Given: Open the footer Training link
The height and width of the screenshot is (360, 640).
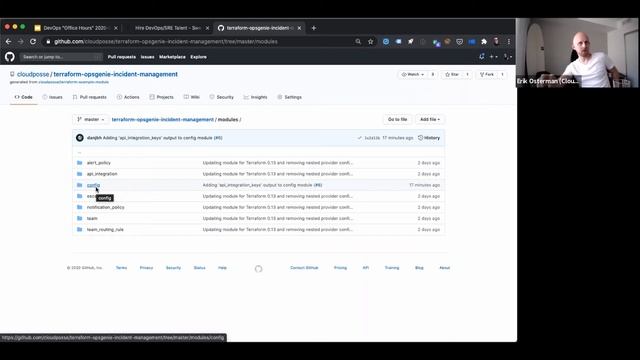Looking at the screenshot, I should [392, 268].
